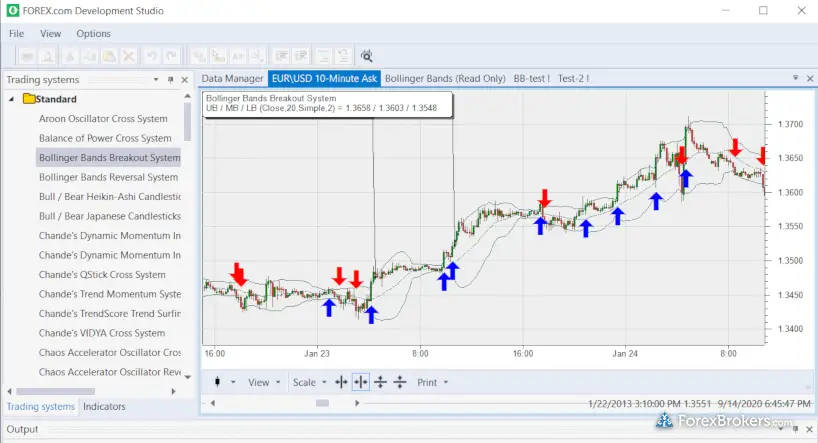Close the Output panel
The image size is (818, 443).
809,429
